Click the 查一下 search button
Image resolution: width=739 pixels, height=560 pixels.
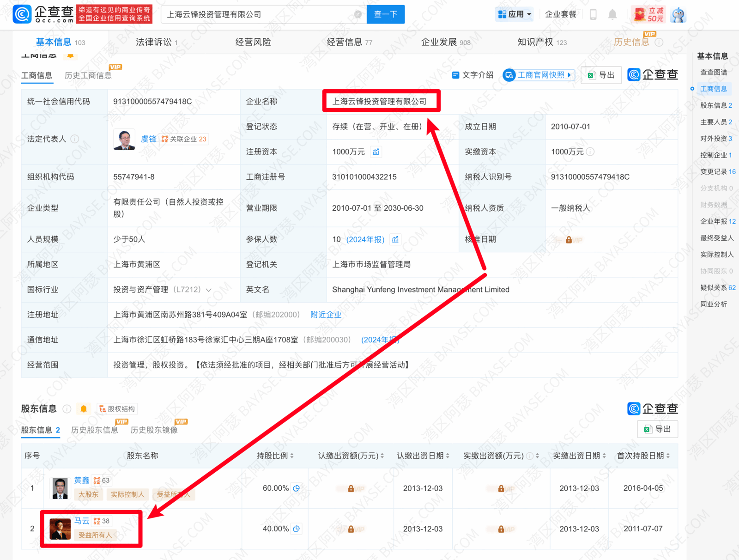(386, 14)
